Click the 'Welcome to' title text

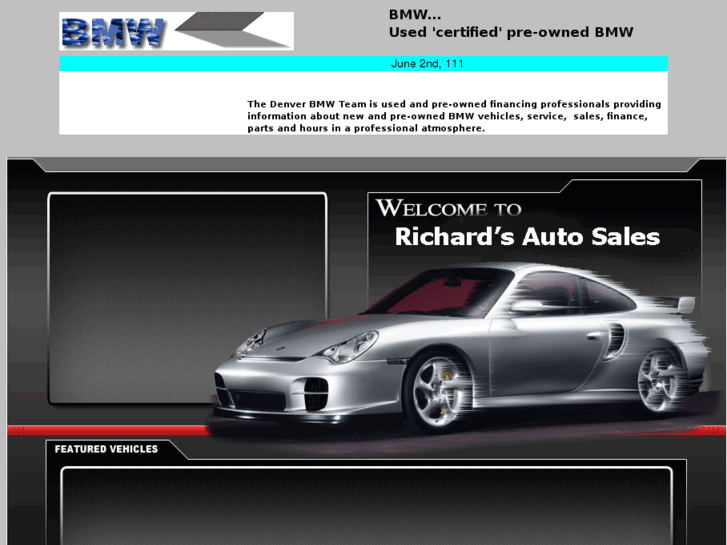[x=449, y=208]
